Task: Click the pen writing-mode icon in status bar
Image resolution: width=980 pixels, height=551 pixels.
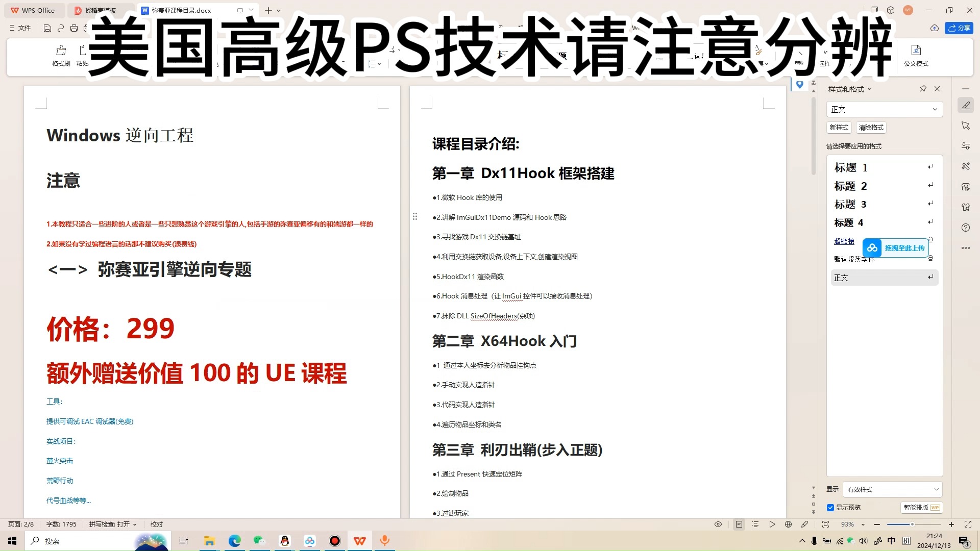Action: pyautogui.click(x=805, y=524)
